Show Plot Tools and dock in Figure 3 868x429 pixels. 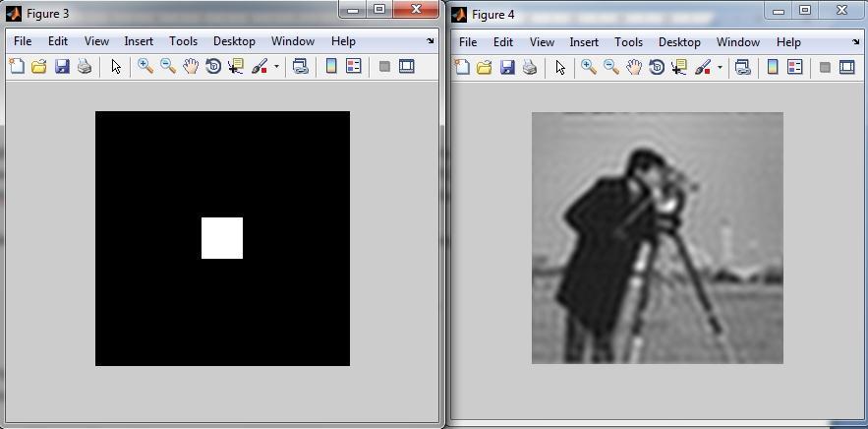coord(407,67)
